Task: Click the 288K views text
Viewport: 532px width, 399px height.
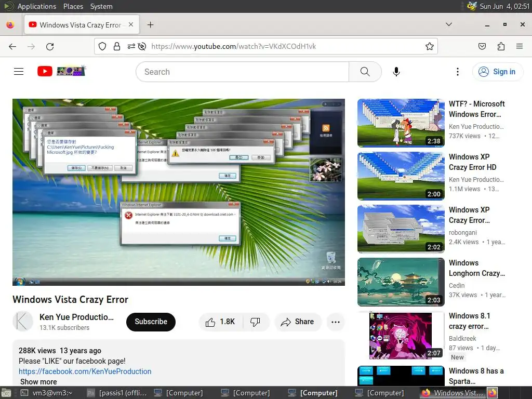Action: click(37, 351)
